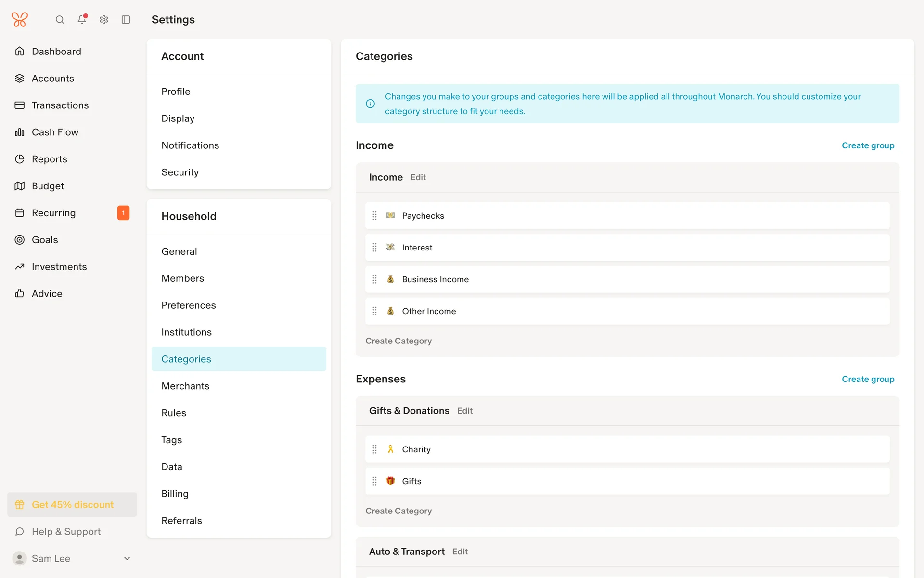Click Create Category under Income group

click(398, 341)
